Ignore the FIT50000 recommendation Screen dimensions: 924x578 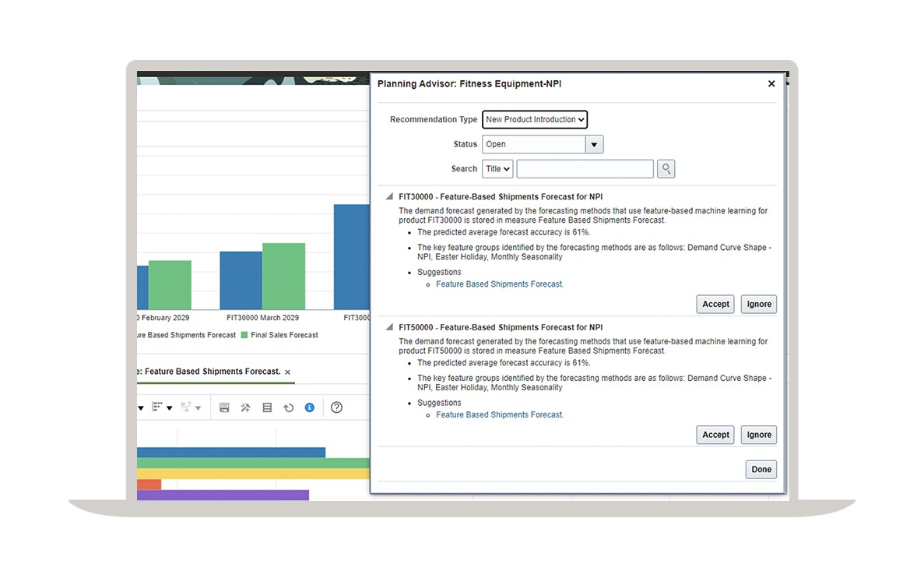[x=759, y=435]
